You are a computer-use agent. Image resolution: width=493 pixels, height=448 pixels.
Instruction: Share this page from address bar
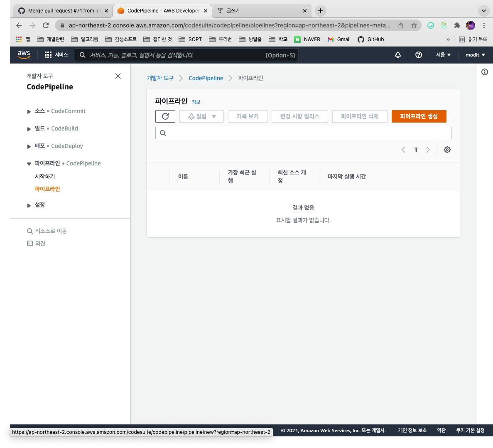point(400,25)
